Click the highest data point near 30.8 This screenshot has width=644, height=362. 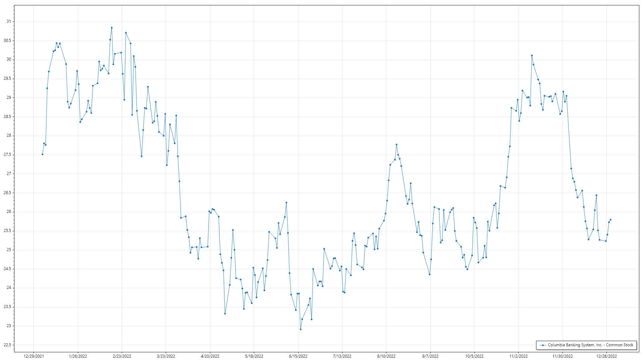[x=112, y=28]
